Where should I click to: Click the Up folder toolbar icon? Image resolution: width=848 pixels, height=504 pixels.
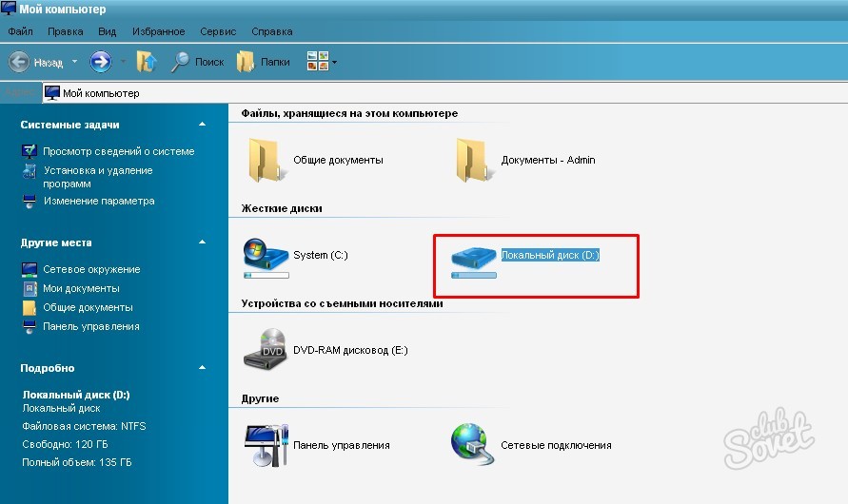pyautogui.click(x=146, y=62)
